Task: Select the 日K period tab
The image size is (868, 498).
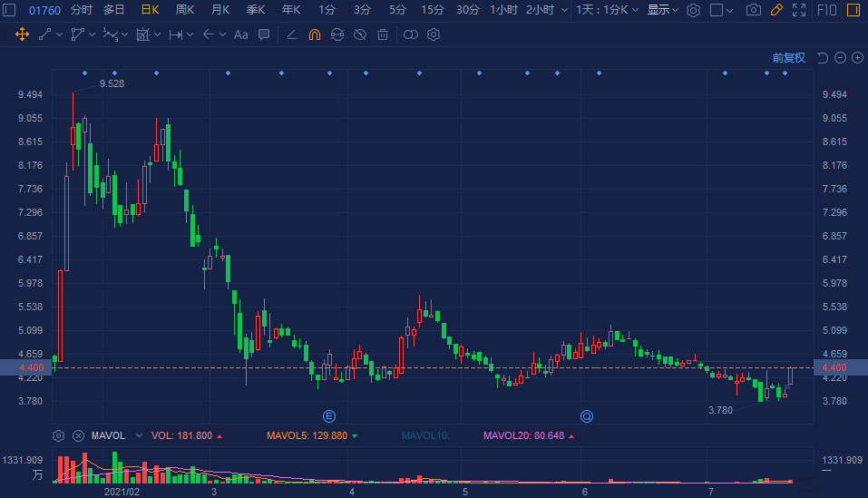Action: pyautogui.click(x=150, y=10)
